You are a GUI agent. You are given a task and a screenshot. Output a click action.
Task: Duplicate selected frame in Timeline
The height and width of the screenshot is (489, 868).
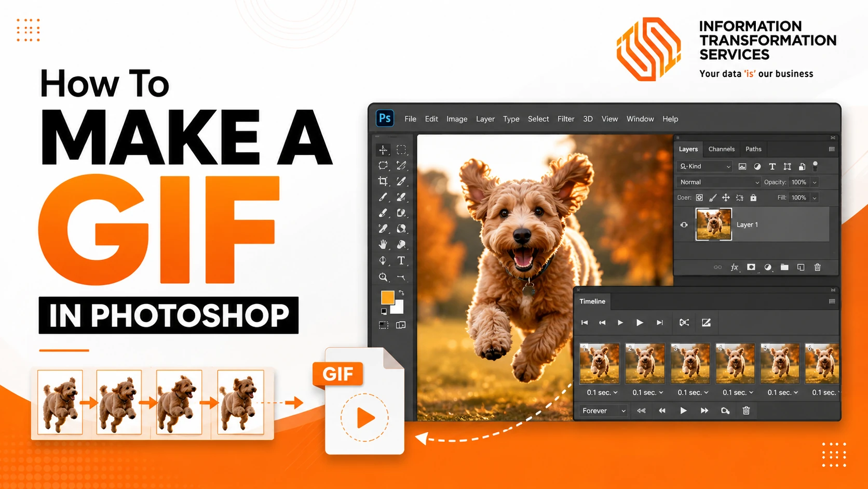[725, 411]
